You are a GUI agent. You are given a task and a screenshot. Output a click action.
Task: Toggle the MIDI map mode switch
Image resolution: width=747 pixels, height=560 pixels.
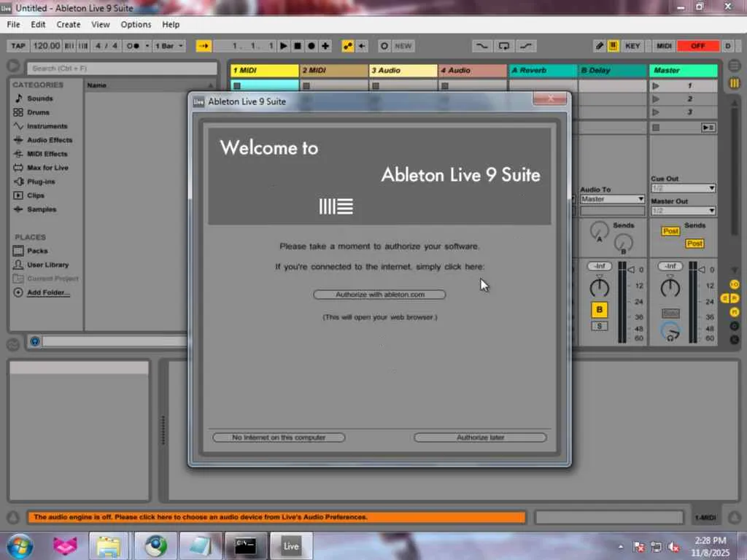[664, 46]
